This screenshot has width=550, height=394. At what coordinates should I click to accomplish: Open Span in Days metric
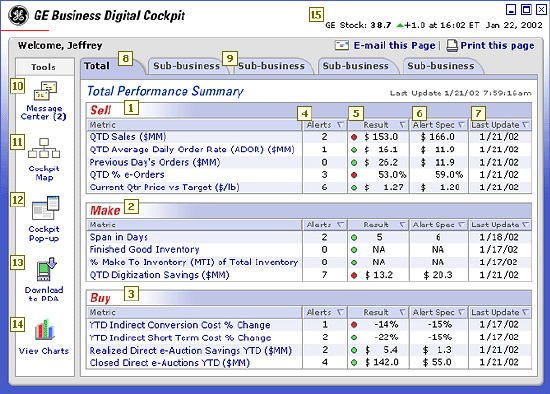click(x=119, y=237)
